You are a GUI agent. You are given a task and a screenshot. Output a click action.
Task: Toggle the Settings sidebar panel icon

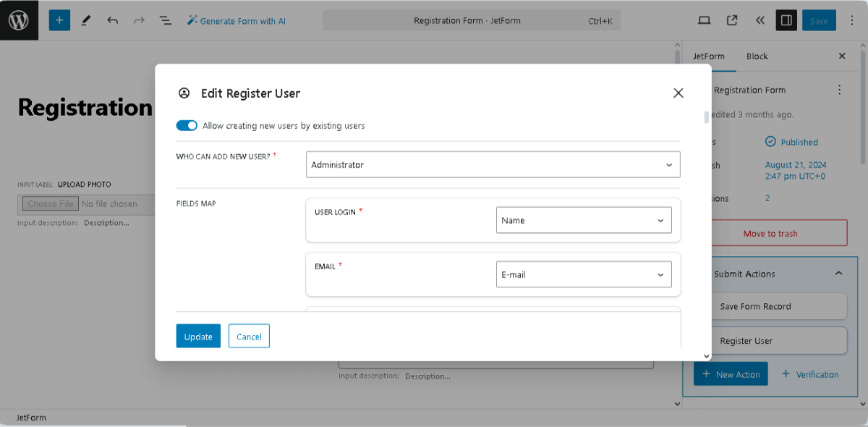click(x=786, y=20)
